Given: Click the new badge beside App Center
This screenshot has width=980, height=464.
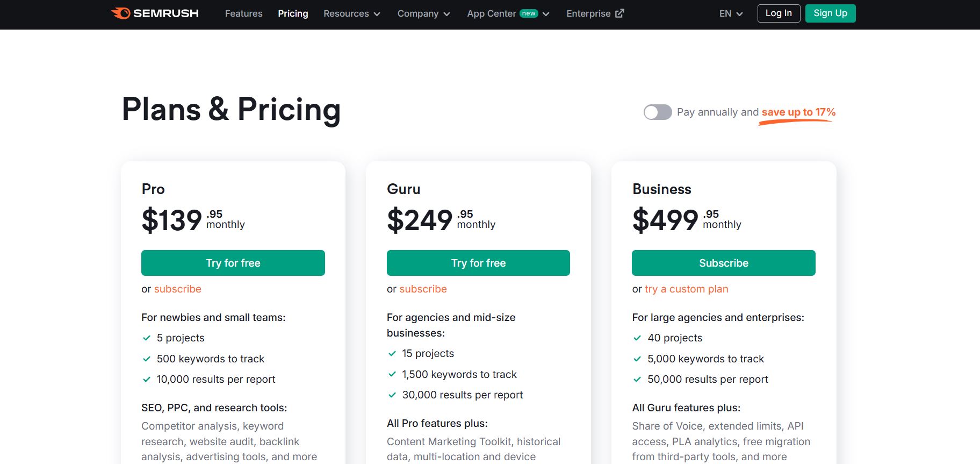Looking at the screenshot, I should pos(529,13).
